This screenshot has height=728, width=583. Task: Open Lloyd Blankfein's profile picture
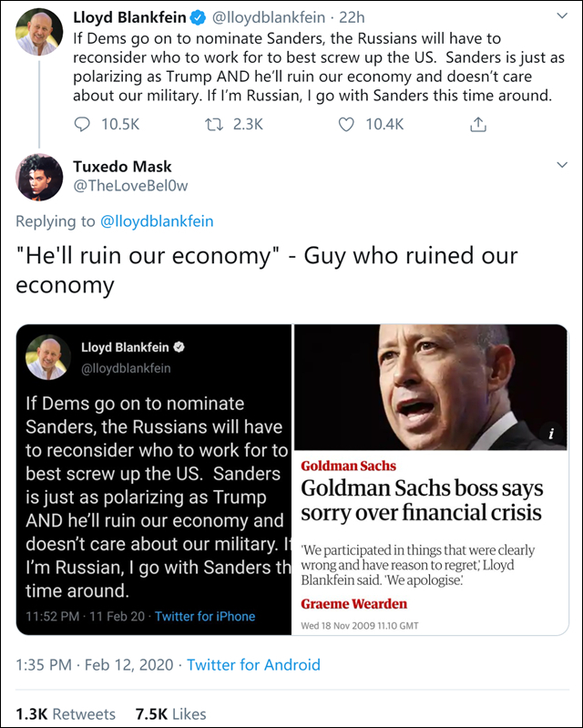[x=38, y=31]
